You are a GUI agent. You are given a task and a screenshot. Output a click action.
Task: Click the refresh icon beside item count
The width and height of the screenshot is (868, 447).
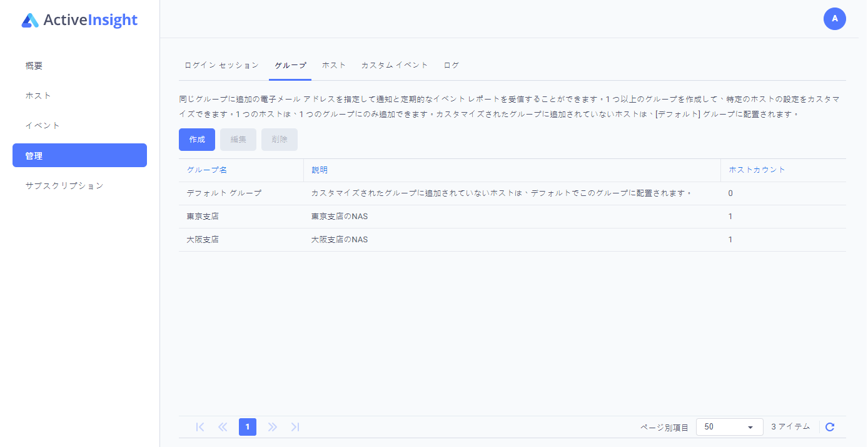pyautogui.click(x=830, y=427)
